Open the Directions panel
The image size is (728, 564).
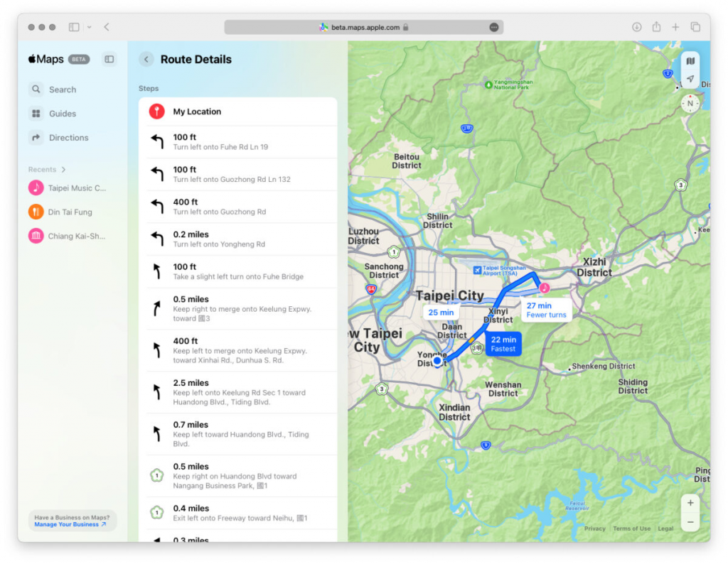pos(68,137)
